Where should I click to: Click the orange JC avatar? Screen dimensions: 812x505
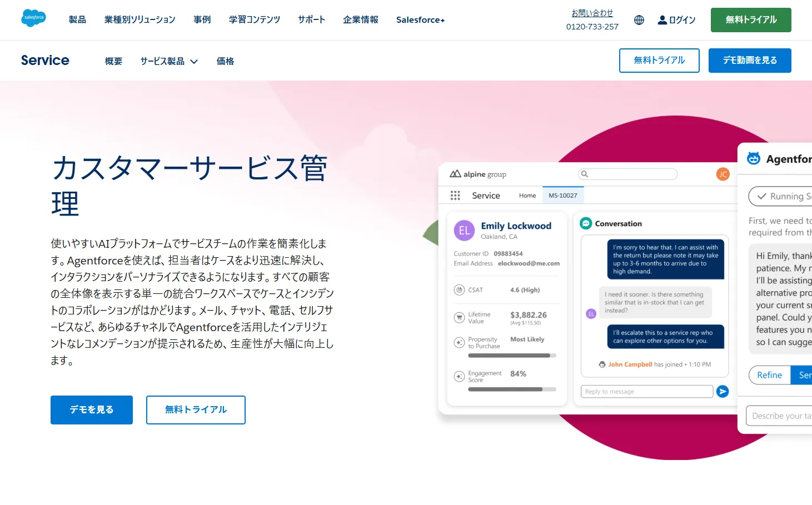tap(723, 174)
